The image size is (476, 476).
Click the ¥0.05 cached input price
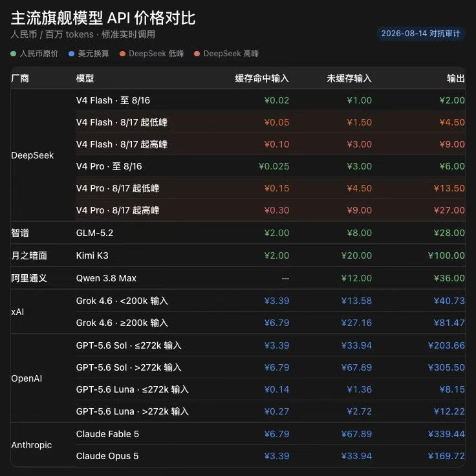277,122
